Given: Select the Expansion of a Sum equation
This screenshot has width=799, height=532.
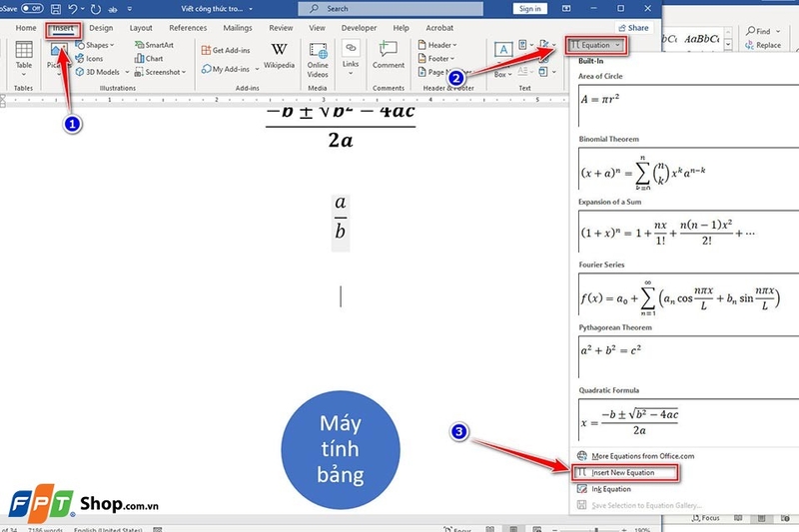Looking at the screenshot, I should [688, 232].
